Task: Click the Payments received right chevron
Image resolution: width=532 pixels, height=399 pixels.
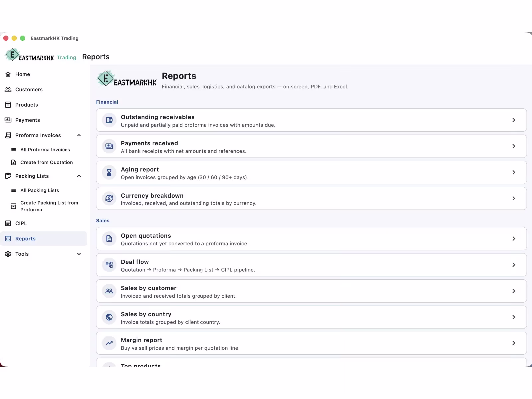Action: point(514,146)
